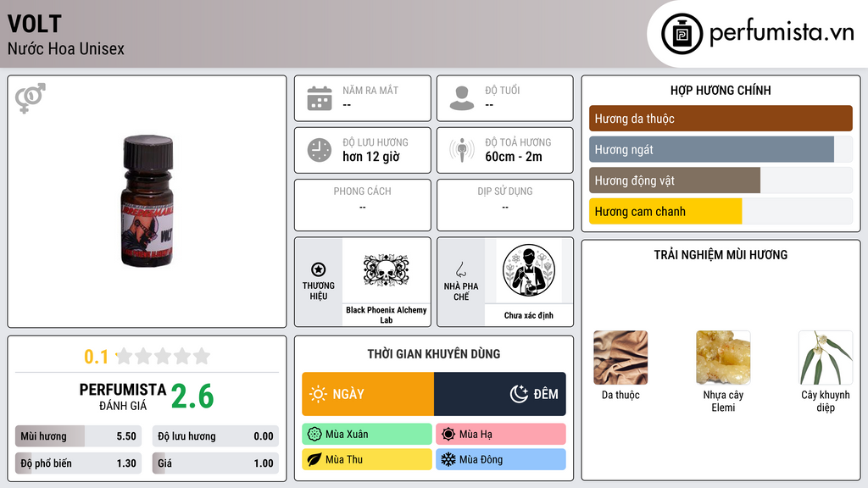Click the Hương động vật accord bar

pyautogui.click(x=721, y=180)
